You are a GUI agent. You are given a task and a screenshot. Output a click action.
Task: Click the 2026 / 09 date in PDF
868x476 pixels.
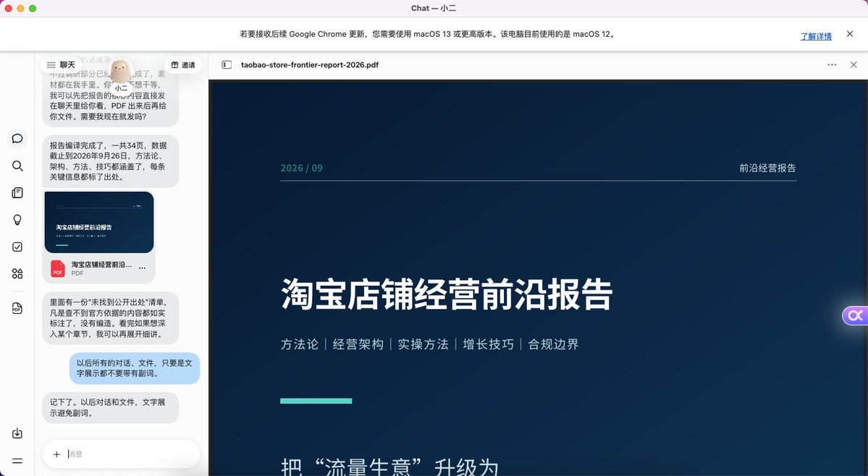(302, 168)
